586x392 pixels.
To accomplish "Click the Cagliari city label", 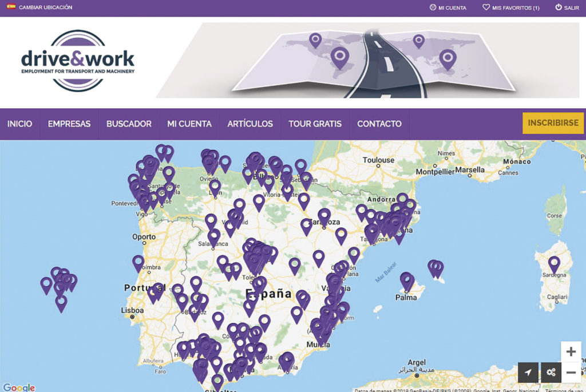I will pyautogui.click(x=557, y=296).
